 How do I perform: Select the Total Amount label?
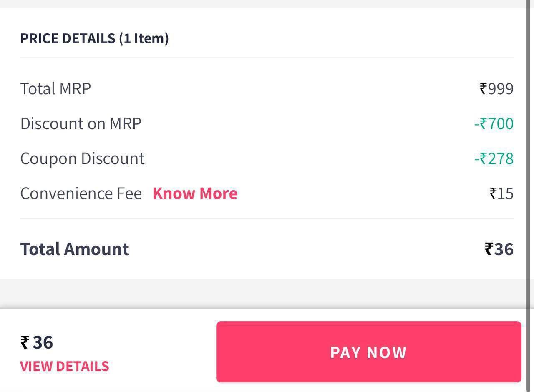tap(75, 249)
